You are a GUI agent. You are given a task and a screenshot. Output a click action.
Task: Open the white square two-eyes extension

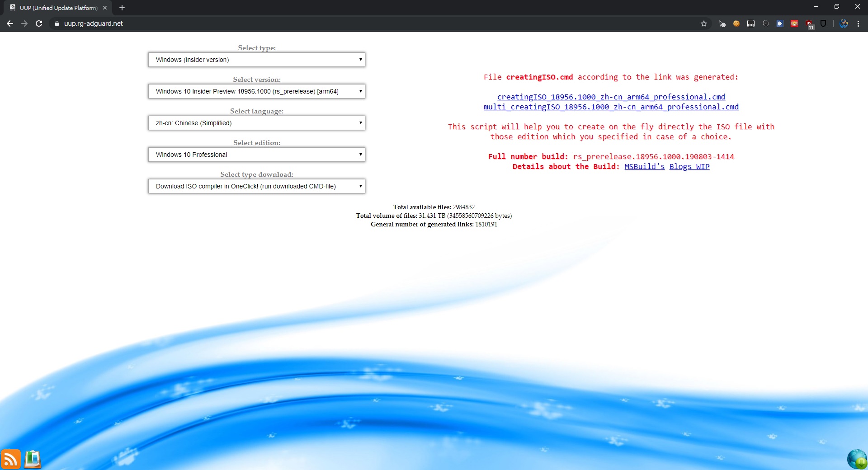pyautogui.click(x=751, y=23)
